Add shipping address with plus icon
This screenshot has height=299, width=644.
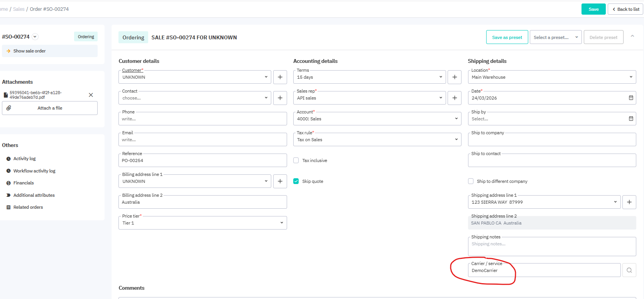629,202
